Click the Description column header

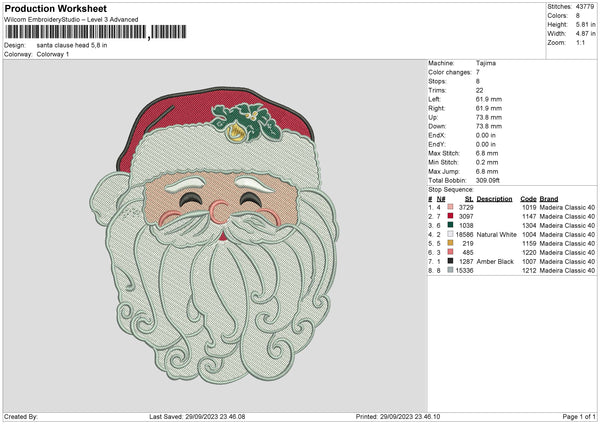494,198
